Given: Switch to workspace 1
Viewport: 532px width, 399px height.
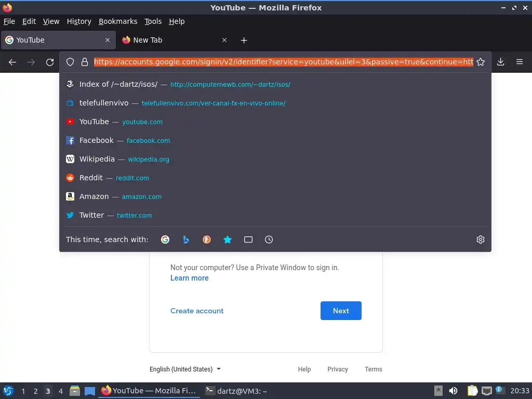Looking at the screenshot, I should (23, 391).
